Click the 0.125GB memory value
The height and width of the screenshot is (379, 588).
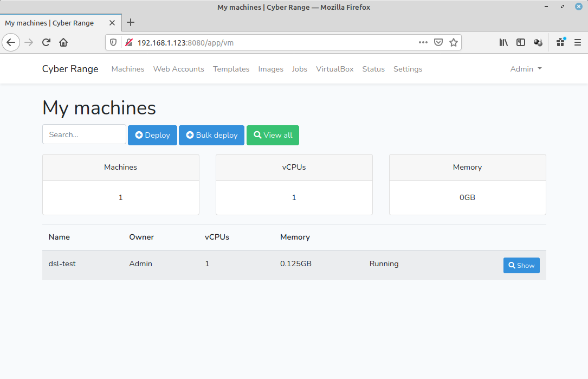point(295,264)
